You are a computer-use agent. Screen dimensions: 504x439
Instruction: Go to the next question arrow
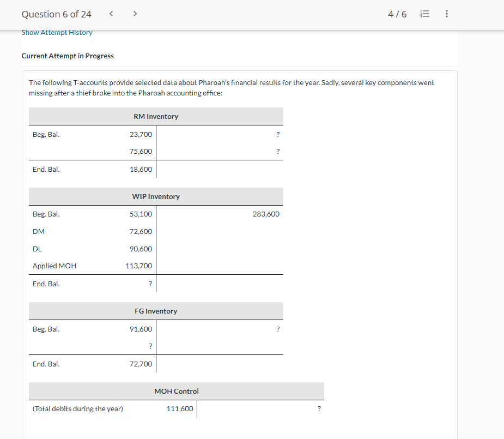[x=135, y=14]
